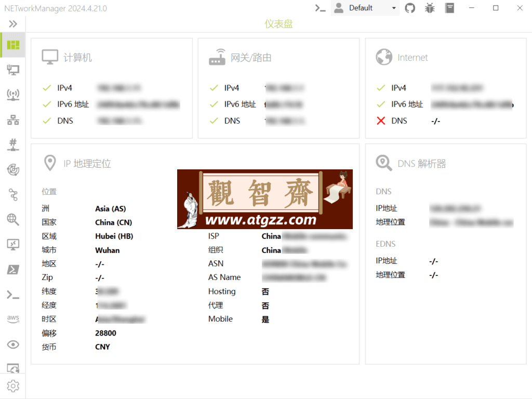Image resolution: width=532 pixels, height=399 pixels.
Task: Click the gateway router card icon
Action: pos(217,57)
